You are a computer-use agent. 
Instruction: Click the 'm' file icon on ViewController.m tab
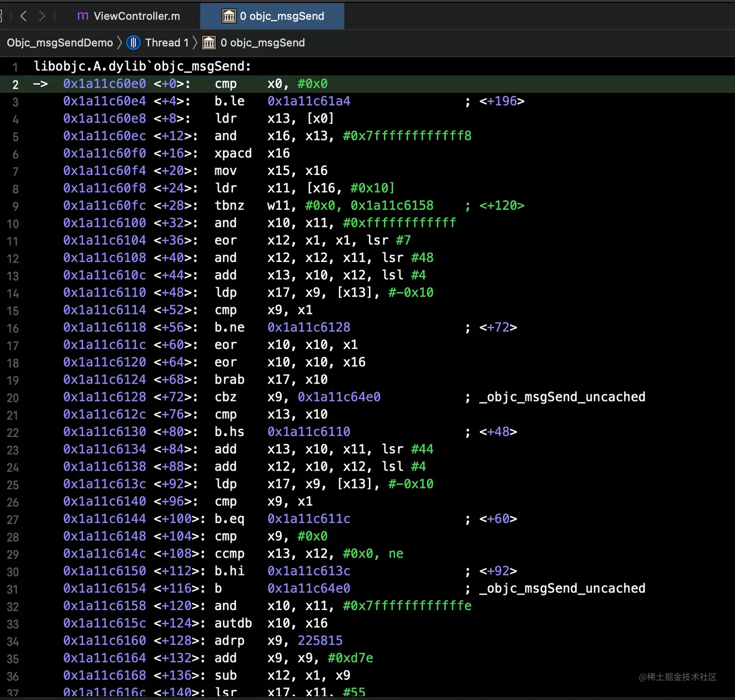point(83,16)
